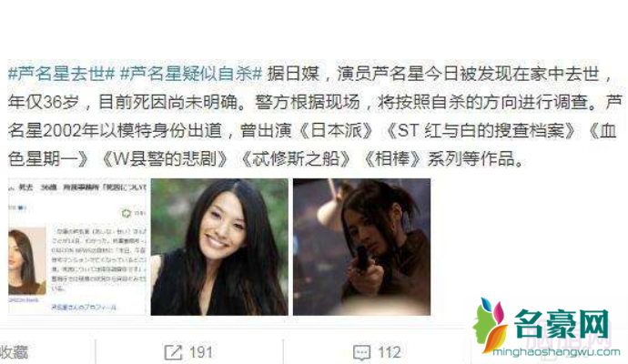
Task: Click the blue profile link in news screenshot
Action: tap(84, 308)
